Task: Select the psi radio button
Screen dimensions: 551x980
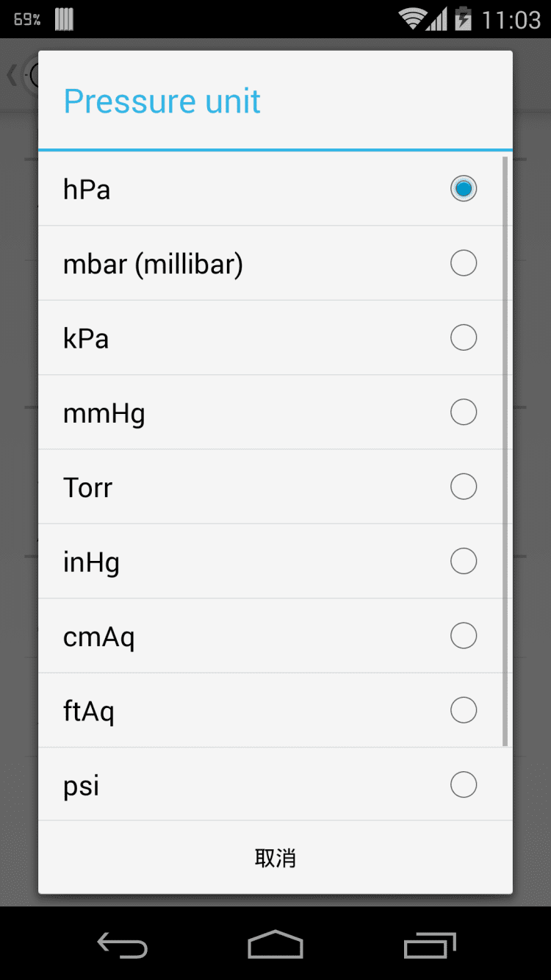Action: point(464,784)
